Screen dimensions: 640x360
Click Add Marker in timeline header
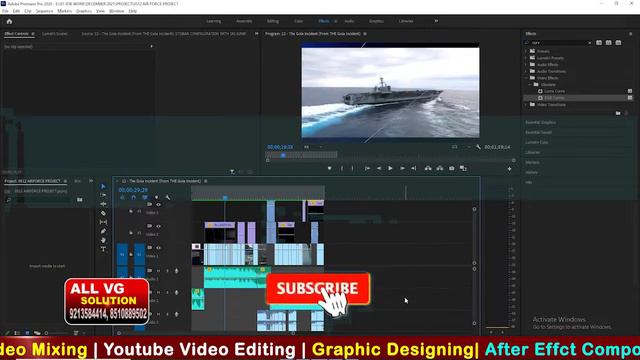point(156,198)
